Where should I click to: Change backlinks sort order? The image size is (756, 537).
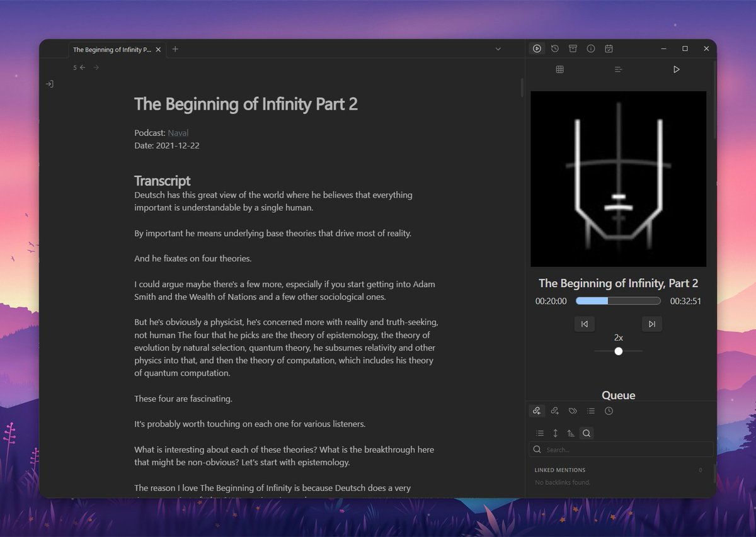point(571,433)
